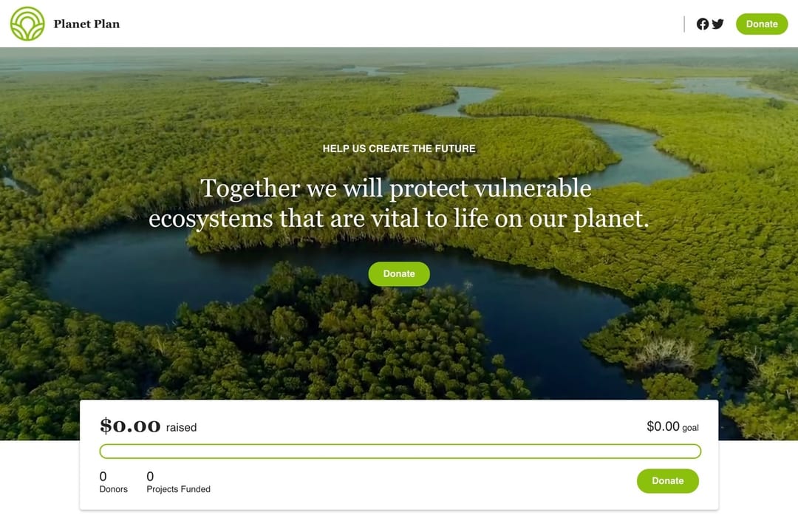Click the zero above Donors
The width and height of the screenshot is (798, 532).
click(x=103, y=477)
